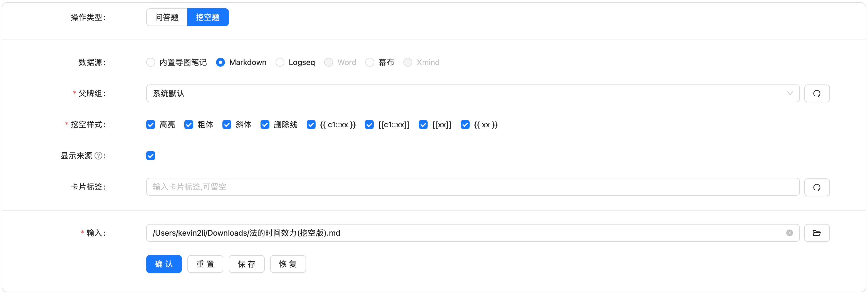This screenshot has height=294, width=868.
Task: Switch to the 问答题 tab
Action: pyautogui.click(x=167, y=17)
